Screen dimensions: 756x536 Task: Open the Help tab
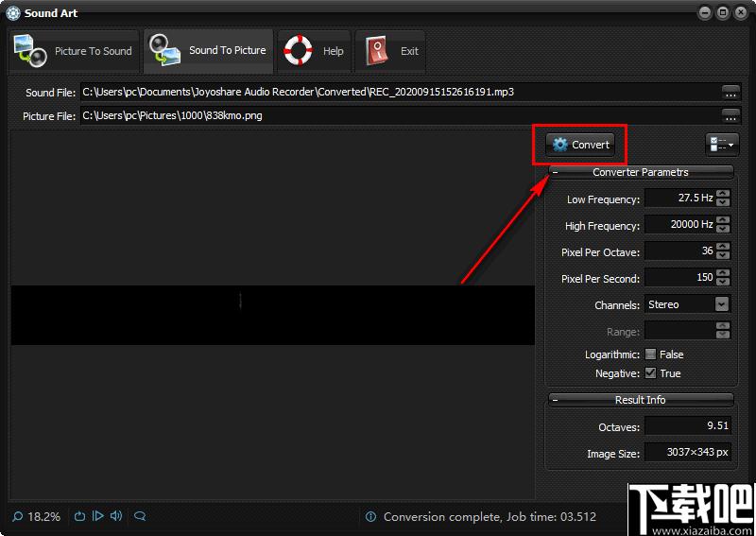(x=314, y=51)
